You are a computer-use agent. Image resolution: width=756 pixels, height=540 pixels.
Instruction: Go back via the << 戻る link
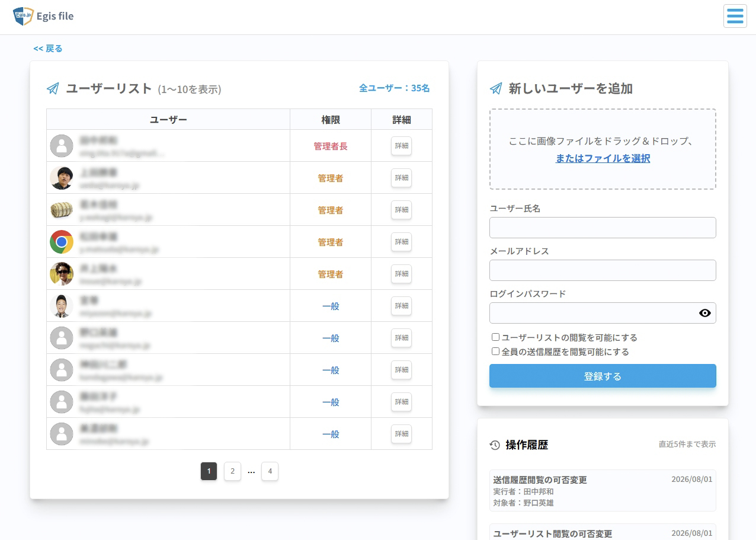[48, 49]
